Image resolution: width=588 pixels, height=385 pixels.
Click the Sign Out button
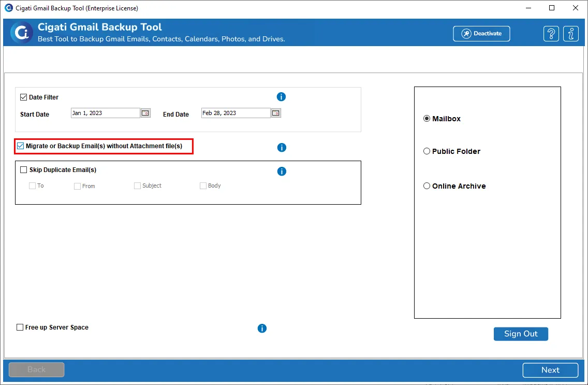point(521,334)
